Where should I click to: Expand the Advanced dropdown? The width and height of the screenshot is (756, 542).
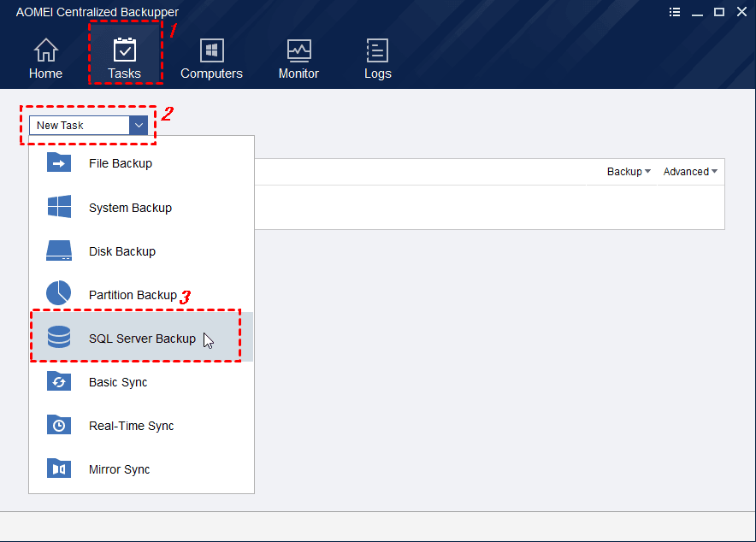coord(690,172)
